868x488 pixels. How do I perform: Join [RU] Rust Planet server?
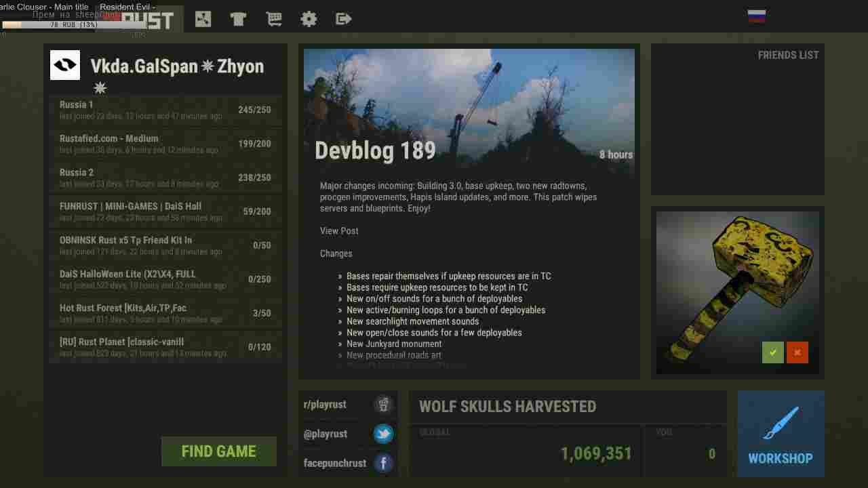(x=165, y=347)
